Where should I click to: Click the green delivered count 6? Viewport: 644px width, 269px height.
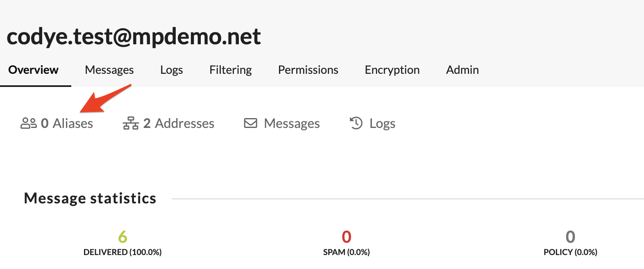point(122,237)
